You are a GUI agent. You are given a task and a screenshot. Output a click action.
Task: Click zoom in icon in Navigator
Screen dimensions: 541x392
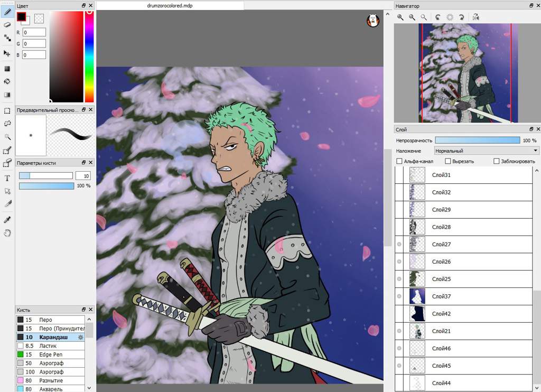pyautogui.click(x=400, y=17)
